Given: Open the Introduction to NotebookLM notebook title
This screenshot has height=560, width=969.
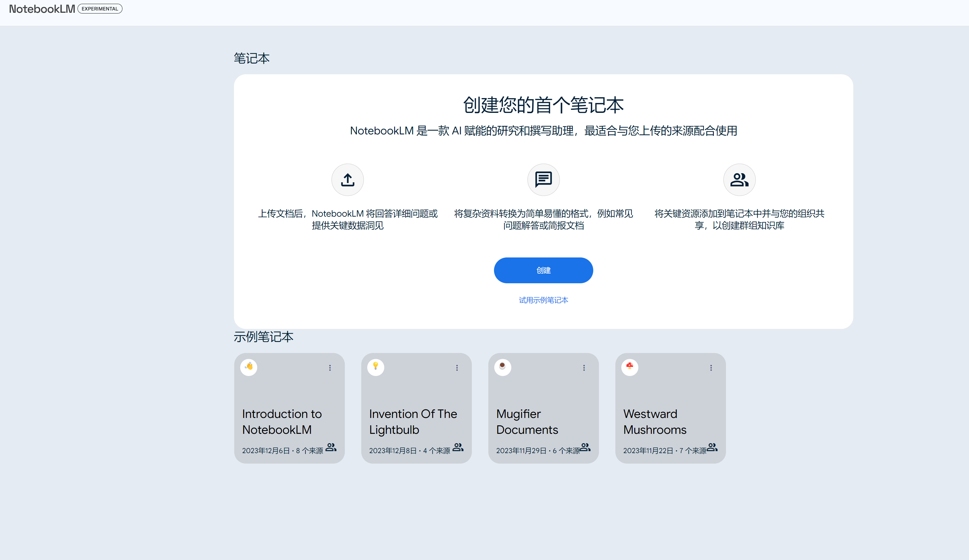Looking at the screenshot, I should (x=282, y=422).
